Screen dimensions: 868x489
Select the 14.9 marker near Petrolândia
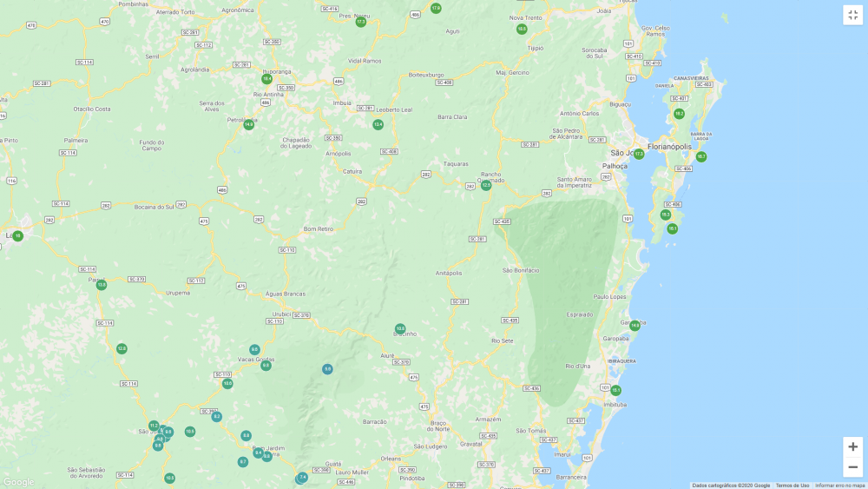pos(249,124)
